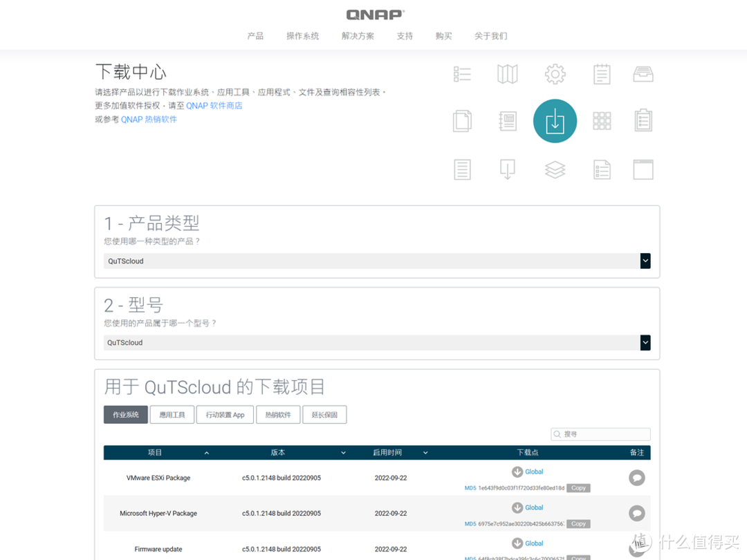Click the browser window icon in the grid's bottom row
The width and height of the screenshot is (747, 560).
643,169
